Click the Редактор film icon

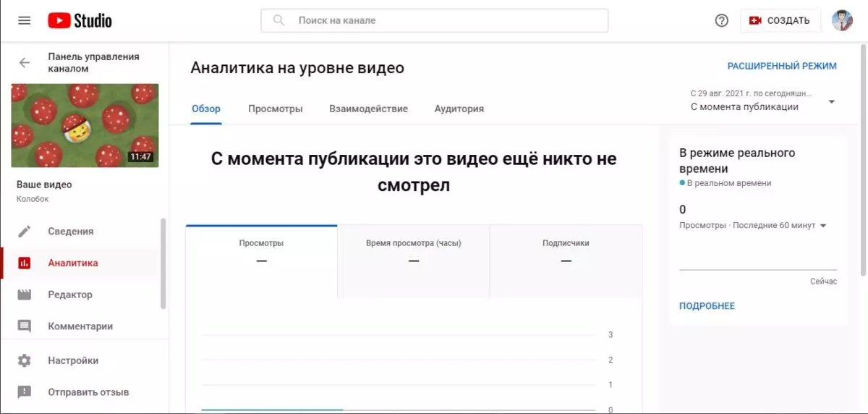(x=25, y=295)
